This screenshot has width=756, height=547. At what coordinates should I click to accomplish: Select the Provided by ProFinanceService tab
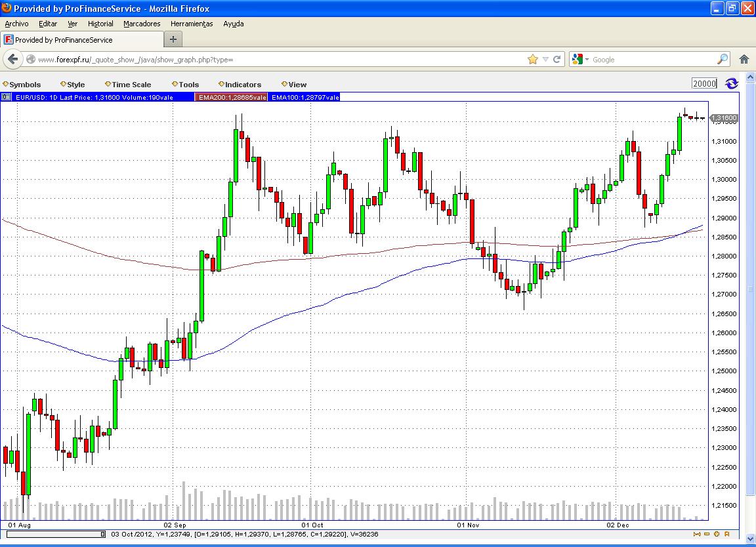click(x=82, y=39)
